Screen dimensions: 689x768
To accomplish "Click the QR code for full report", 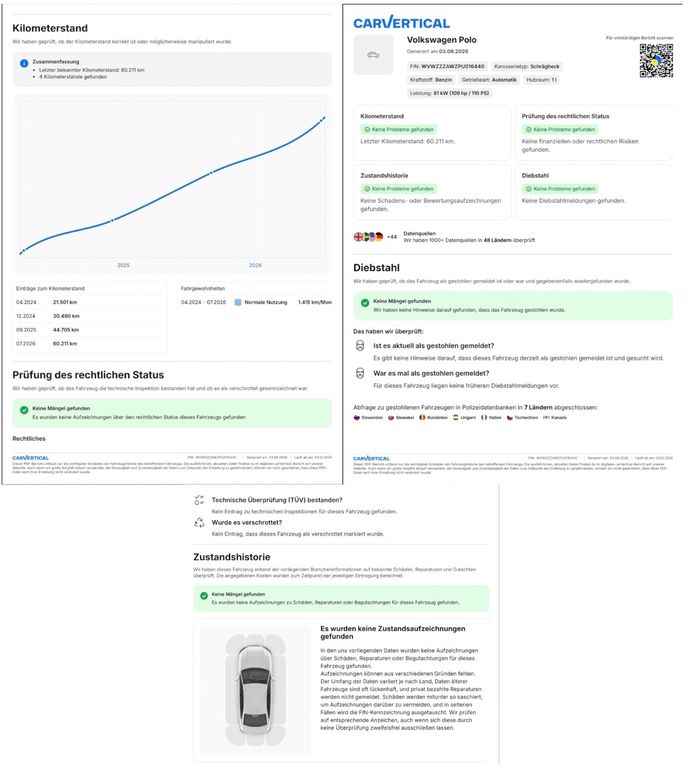I will 656,61.
